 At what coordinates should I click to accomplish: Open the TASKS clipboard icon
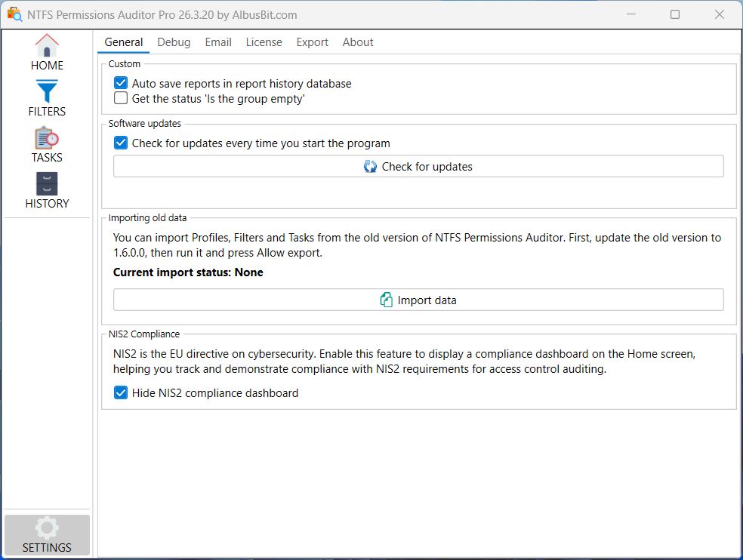click(47, 138)
